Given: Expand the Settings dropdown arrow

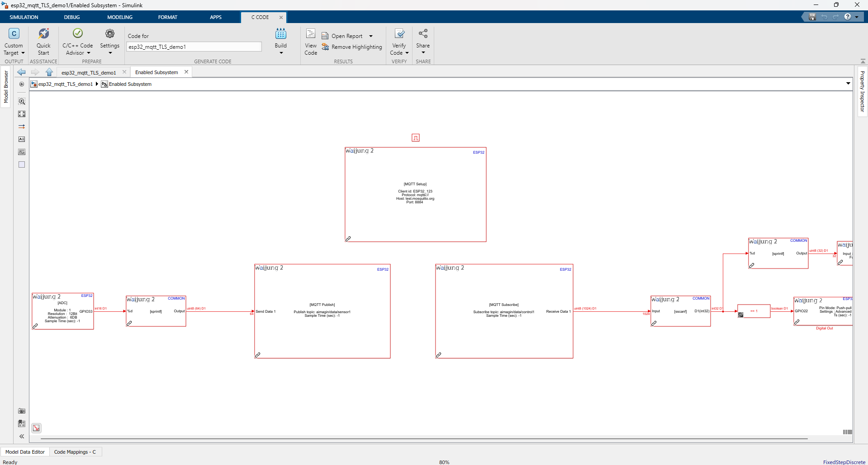Looking at the screenshot, I should (110, 53).
